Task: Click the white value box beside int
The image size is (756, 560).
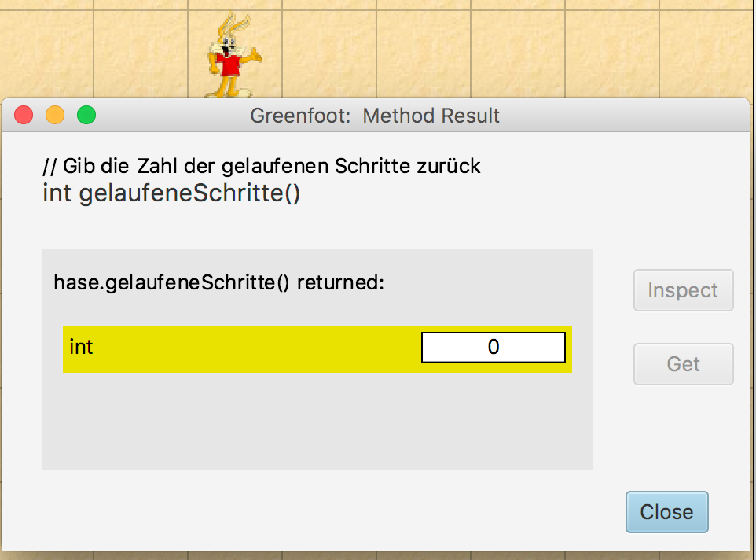Action: (x=493, y=346)
